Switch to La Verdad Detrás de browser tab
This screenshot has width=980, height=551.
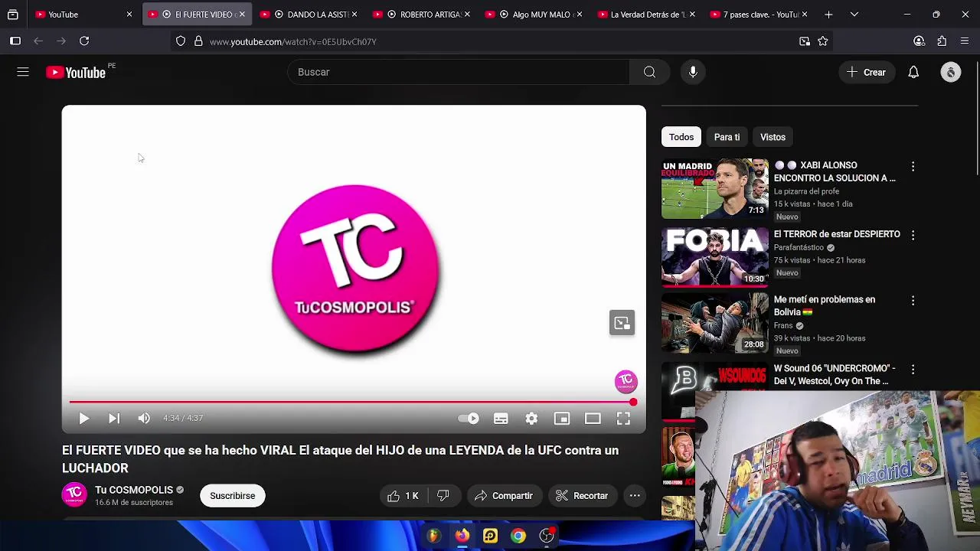[x=645, y=14]
